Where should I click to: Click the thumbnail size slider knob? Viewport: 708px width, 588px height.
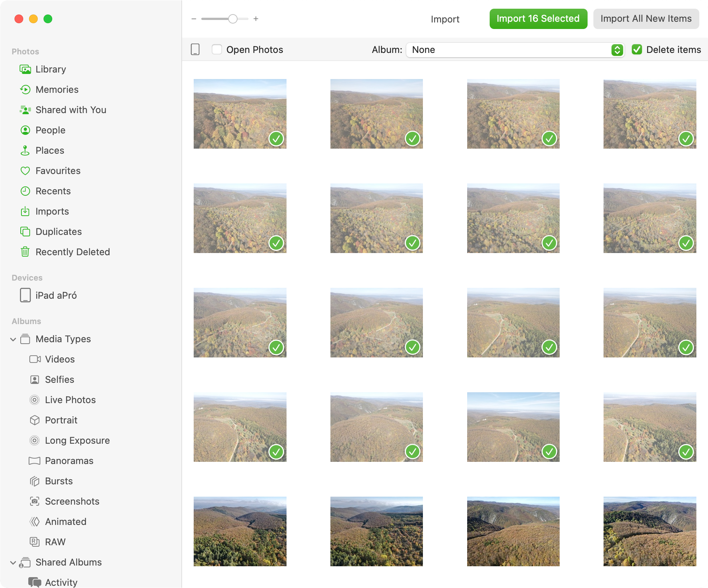[233, 19]
